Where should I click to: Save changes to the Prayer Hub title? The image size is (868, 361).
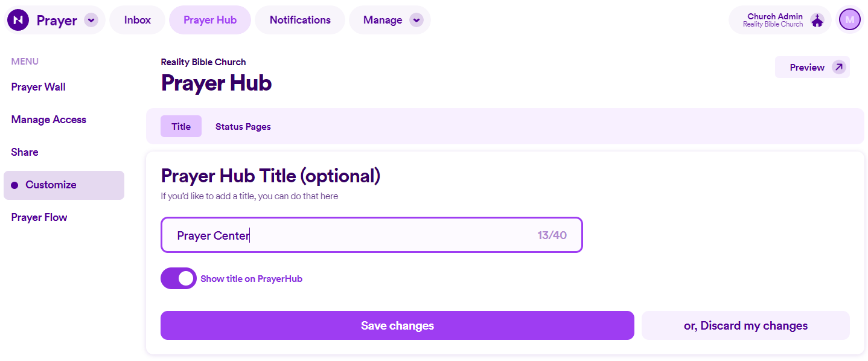tap(397, 325)
